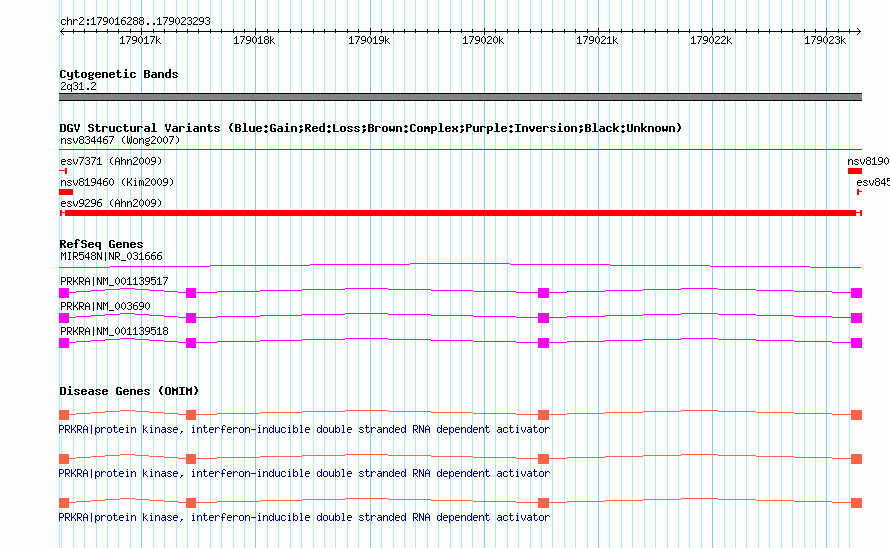Screen dimensions: 890x548
Task: Select the 179023k ruler tick label
Action: click(x=825, y=40)
